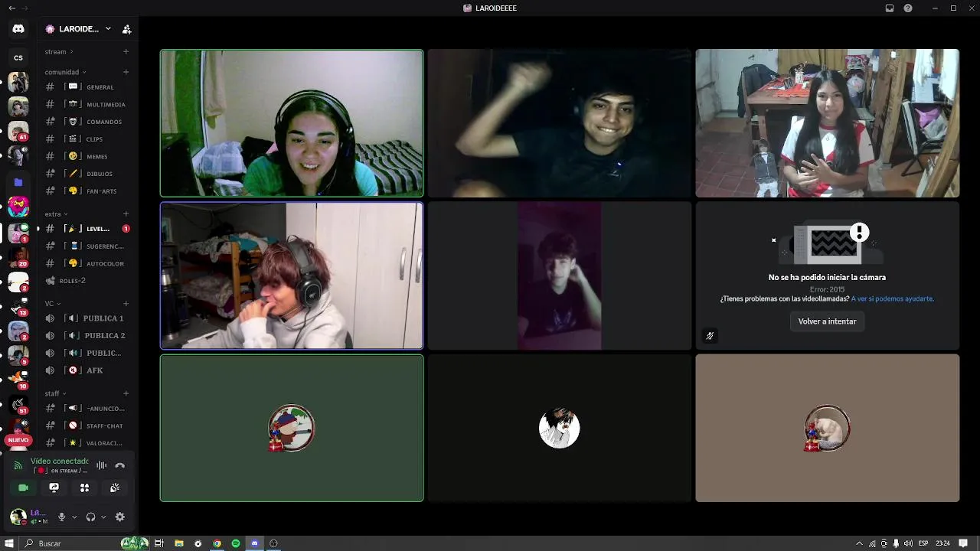Go back with title bar arrow
The image size is (980, 551).
point(11,8)
